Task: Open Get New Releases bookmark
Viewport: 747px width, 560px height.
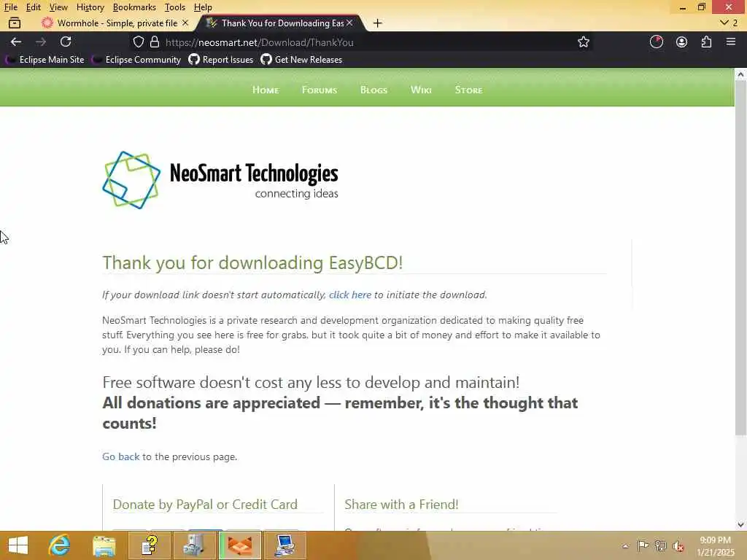Action: click(x=301, y=60)
